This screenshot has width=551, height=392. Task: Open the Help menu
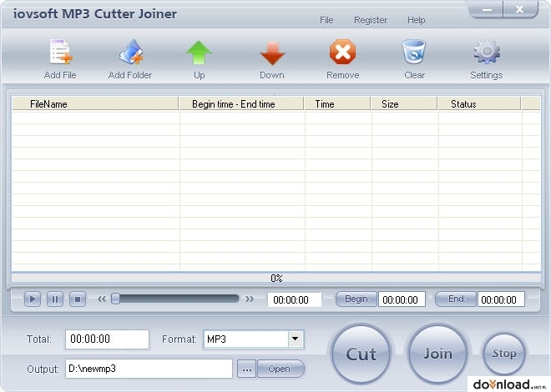click(416, 20)
